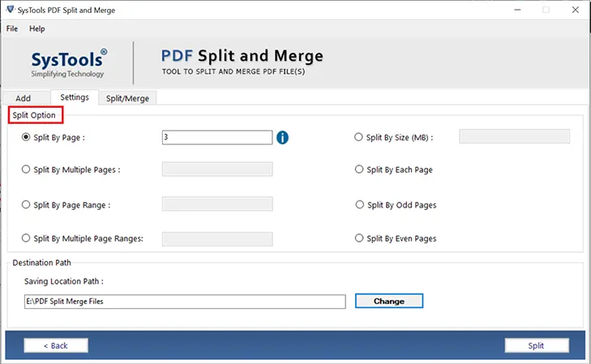Choose the Split By Page Range radio button
Screen dimensions: 591x364
[26, 204]
